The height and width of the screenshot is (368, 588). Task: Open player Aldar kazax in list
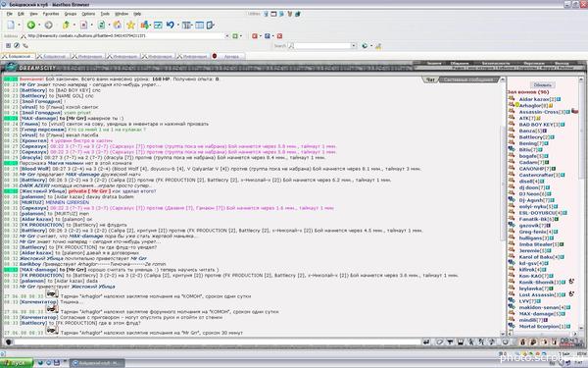(x=534, y=99)
